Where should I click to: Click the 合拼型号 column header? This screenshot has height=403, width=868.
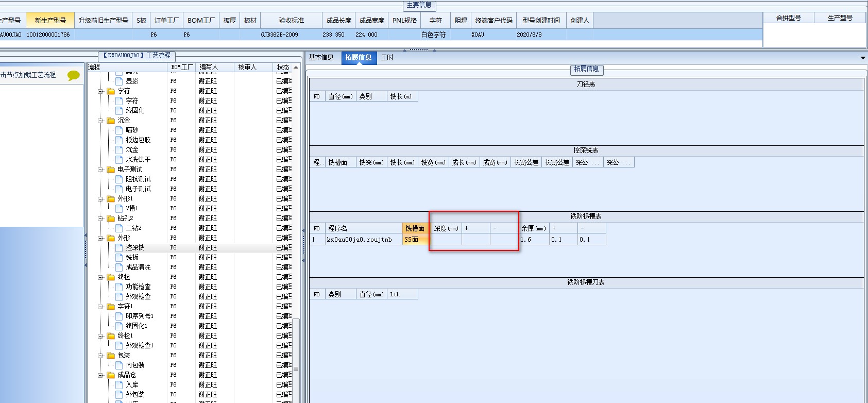click(x=789, y=18)
